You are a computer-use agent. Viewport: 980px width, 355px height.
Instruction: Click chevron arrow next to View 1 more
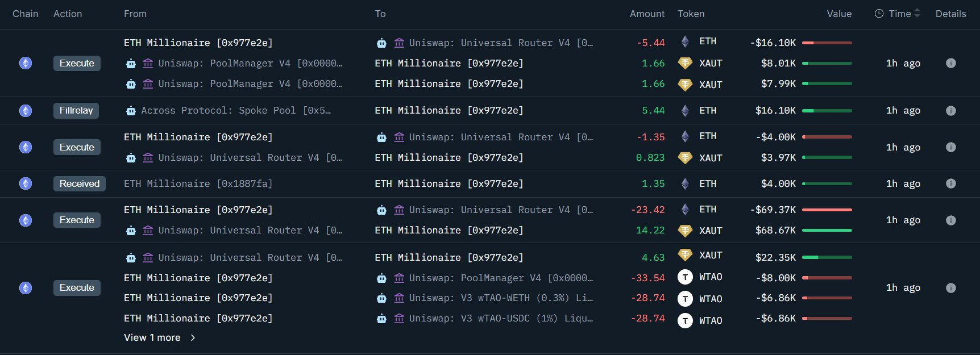coord(193,337)
